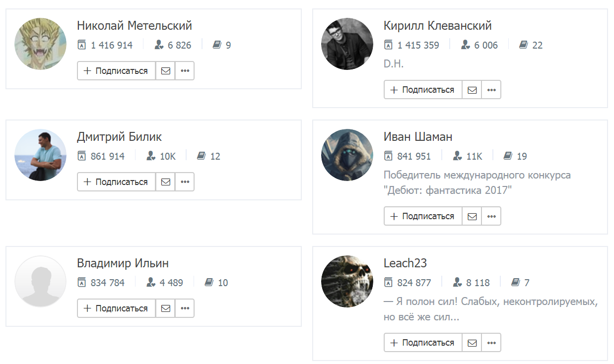
Task: Open more options for Николай Метельский
Action: (x=185, y=71)
